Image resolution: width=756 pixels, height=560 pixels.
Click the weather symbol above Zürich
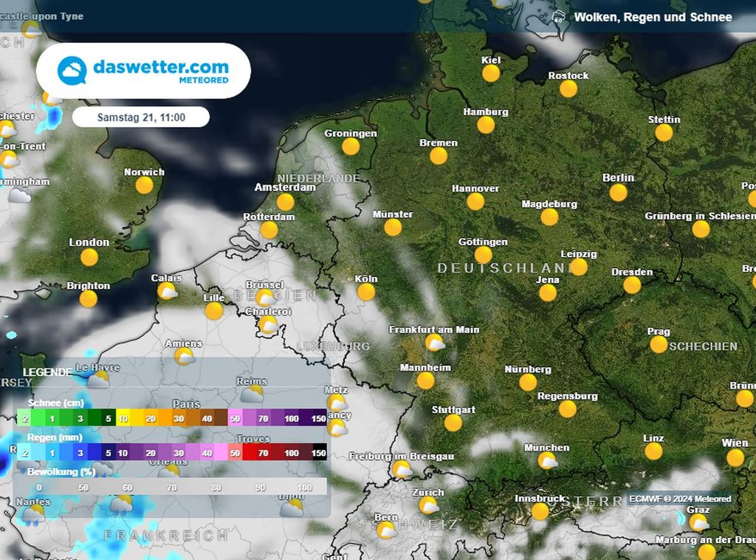pyautogui.click(x=427, y=508)
